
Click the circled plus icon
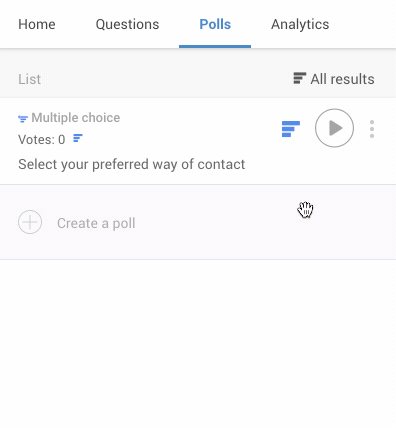point(30,222)
